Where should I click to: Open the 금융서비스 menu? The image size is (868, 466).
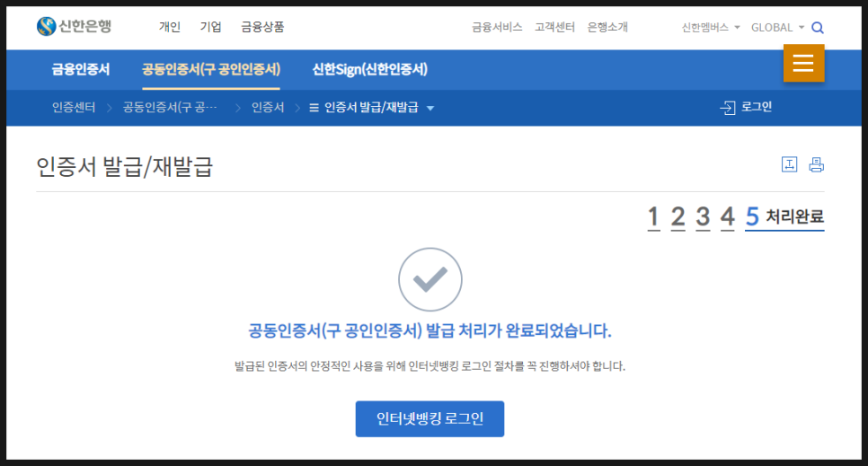(x=497, y=27)
